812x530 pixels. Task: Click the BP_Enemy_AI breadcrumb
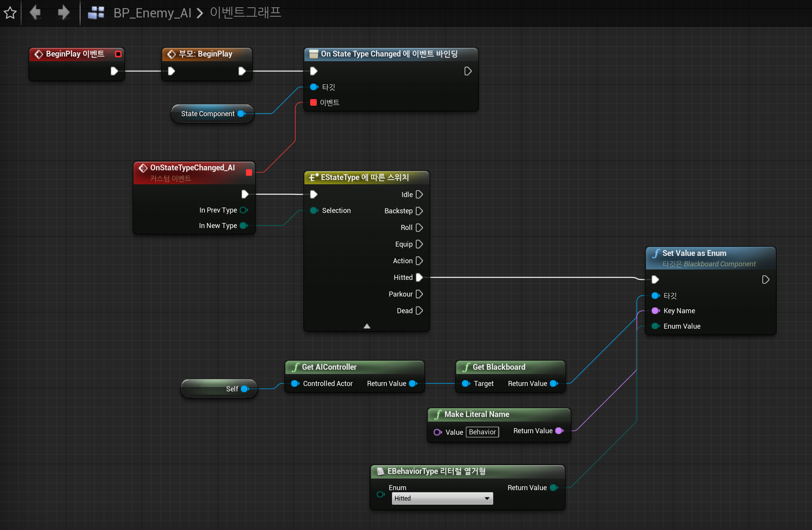click(x=152, y=13)
